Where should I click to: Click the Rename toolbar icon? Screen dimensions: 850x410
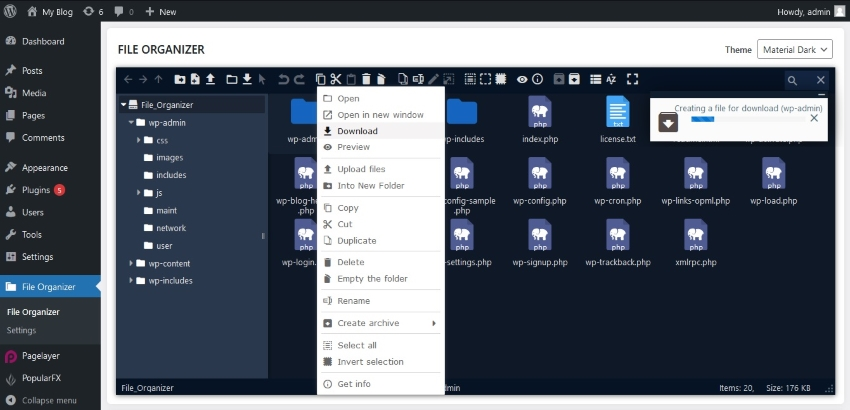coord(418,79)
